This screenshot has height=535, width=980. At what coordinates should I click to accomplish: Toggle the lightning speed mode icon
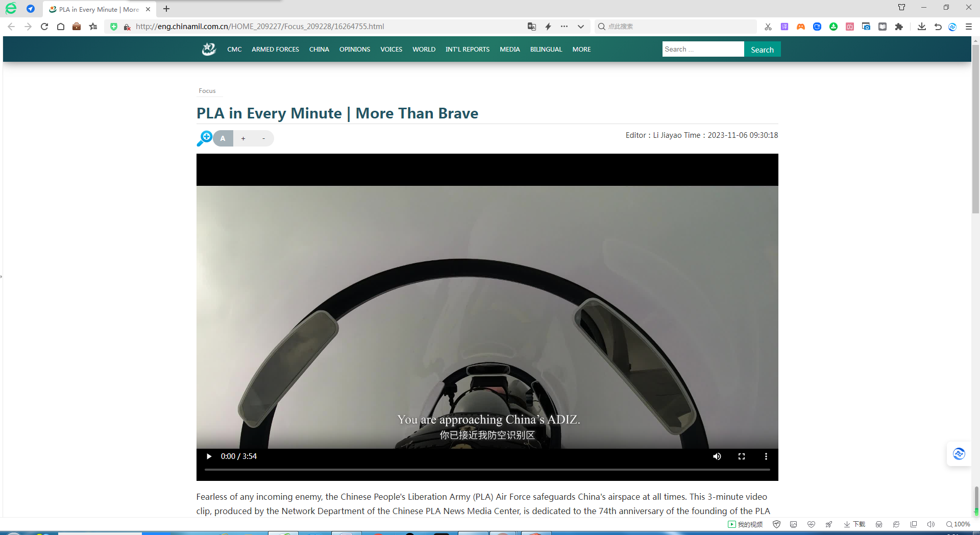[548, 27]
